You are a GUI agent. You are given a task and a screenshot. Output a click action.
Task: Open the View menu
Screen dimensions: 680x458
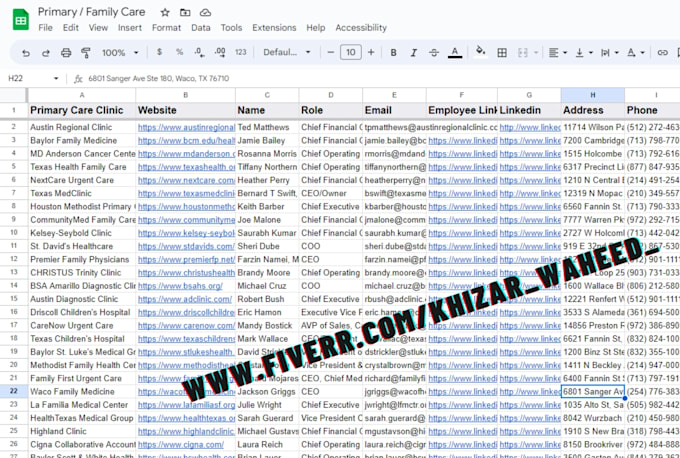98,28
